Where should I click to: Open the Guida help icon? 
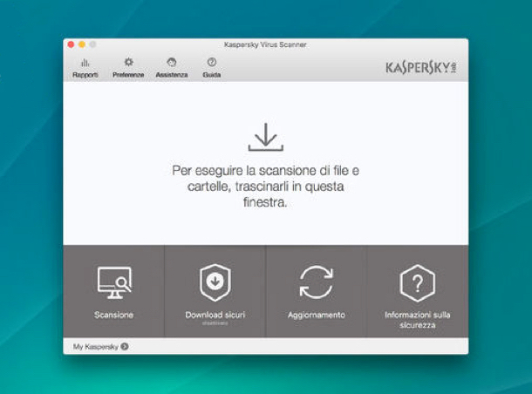click(x=212, y=62)
